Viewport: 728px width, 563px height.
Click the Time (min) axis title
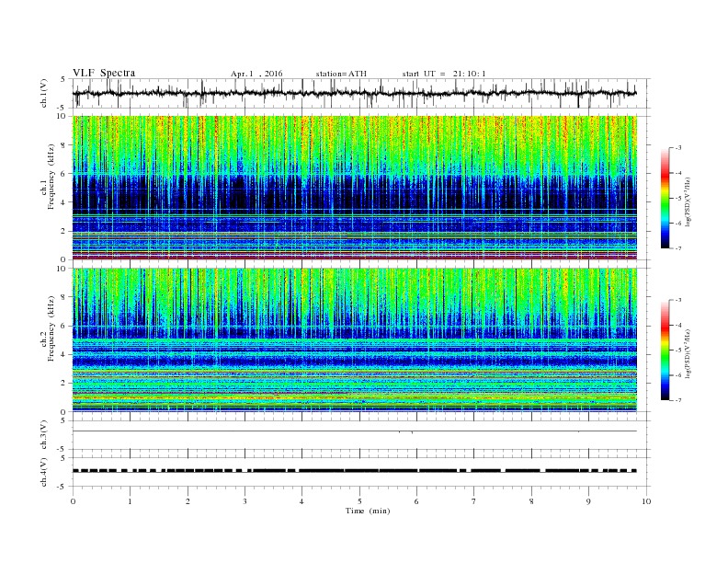(x=368, y=511)
